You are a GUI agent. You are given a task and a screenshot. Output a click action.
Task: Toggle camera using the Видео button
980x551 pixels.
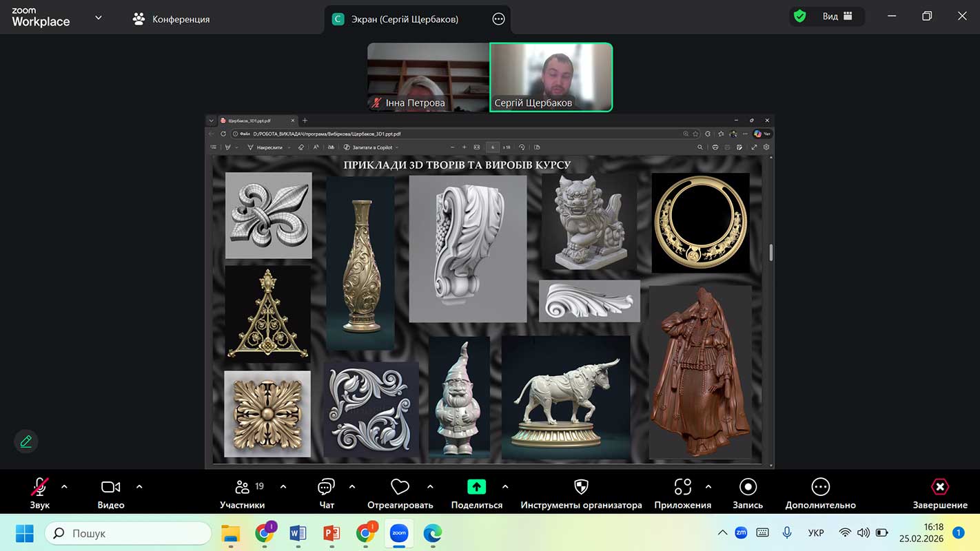[x=110, y=488]
